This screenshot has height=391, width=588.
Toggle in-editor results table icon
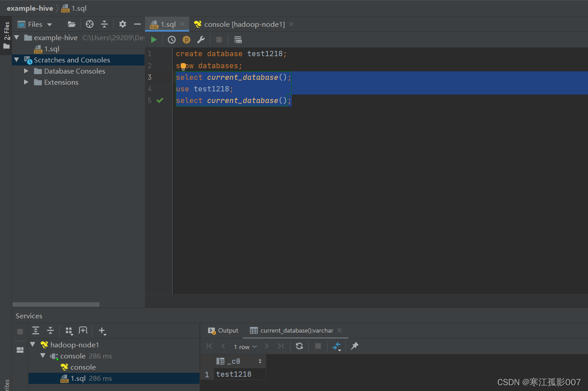coord(238,40)
